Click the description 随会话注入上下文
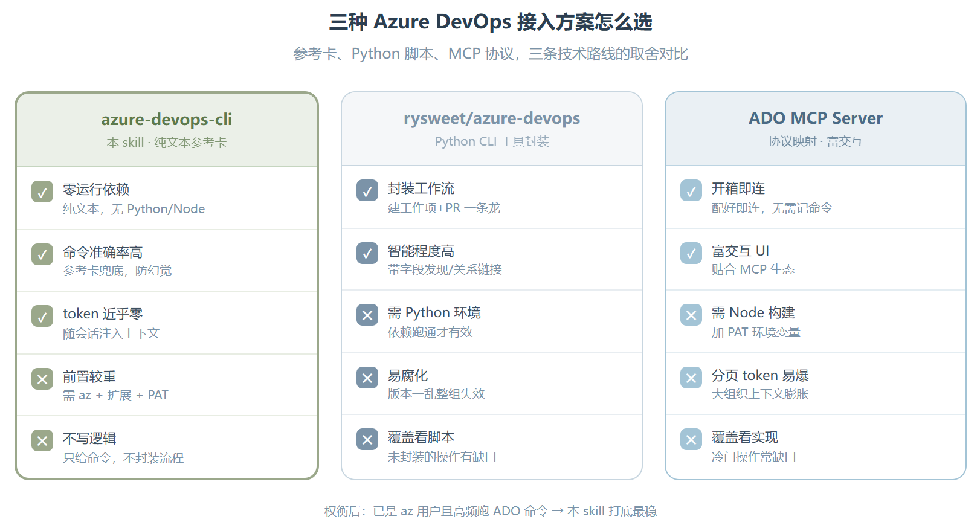 (111, 333)
